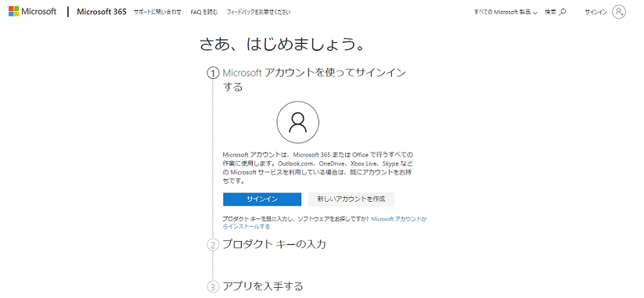The image size is (644, 298).
Task: Expand アプリを入手する step heading
Action: 263,285
